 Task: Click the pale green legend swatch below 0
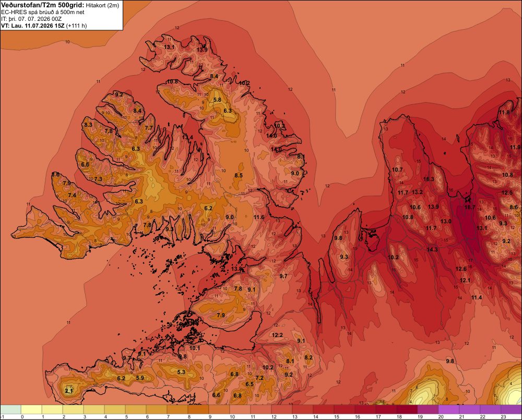tap(10, 410)
